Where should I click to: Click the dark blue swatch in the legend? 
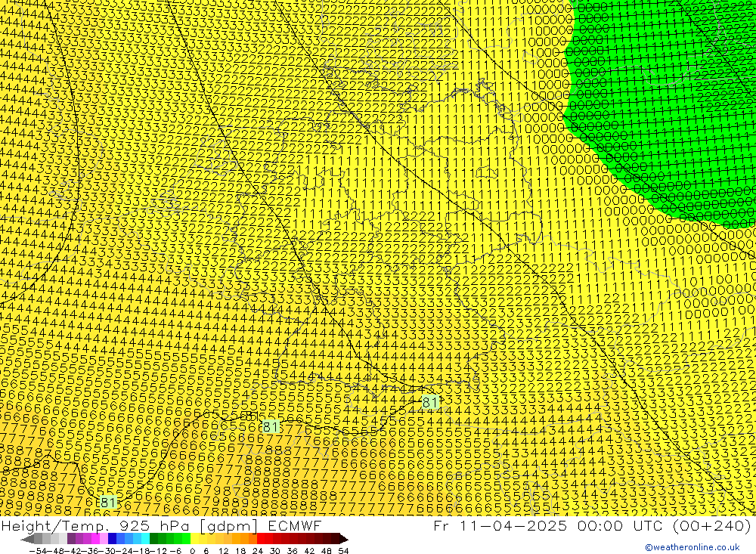click(x=112, y=539)
